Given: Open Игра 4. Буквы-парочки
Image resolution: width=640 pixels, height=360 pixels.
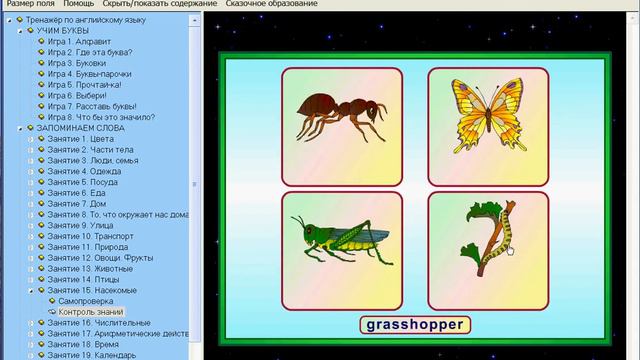Looking at the screenshot, I should 89,74.
